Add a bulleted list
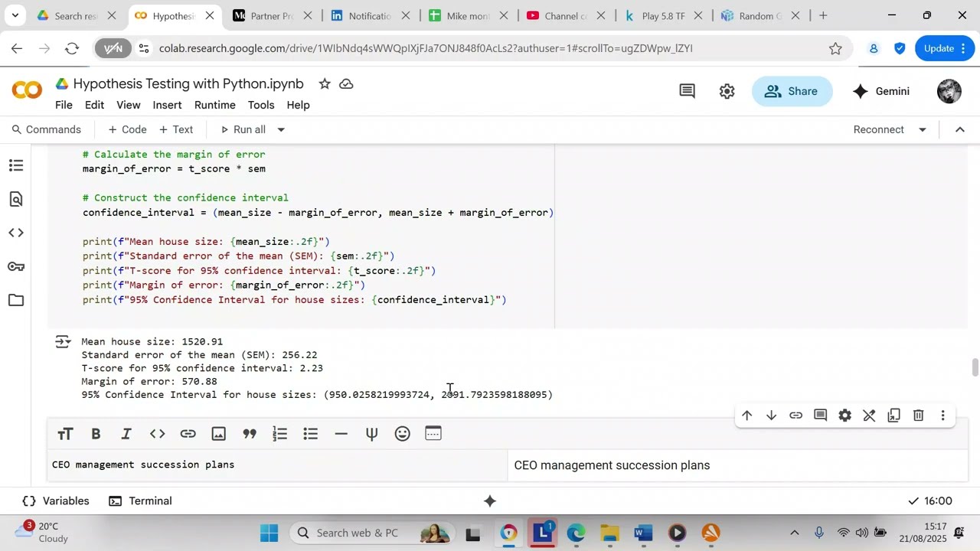Screen dimensions: 980x551 click(x=310, y=434)
